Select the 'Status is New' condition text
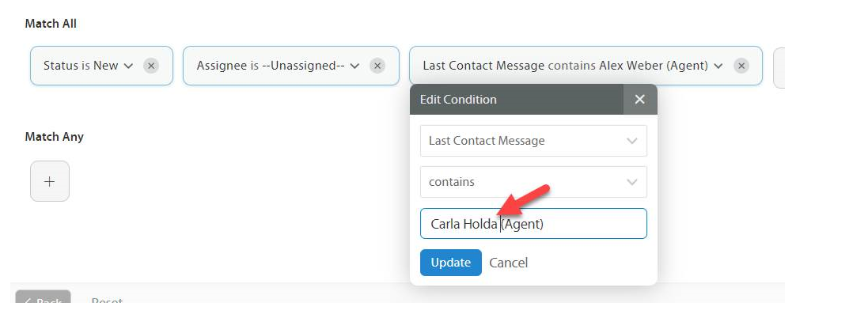The width and height of the screenshot is (868, 318). 81,66
